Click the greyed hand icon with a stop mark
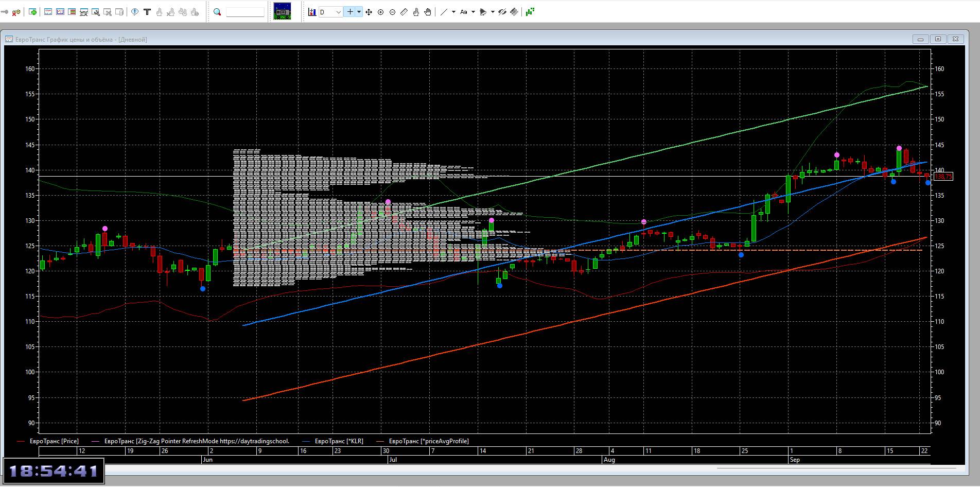The width and height of the screenshot is (980, 487). coord(195,12)
